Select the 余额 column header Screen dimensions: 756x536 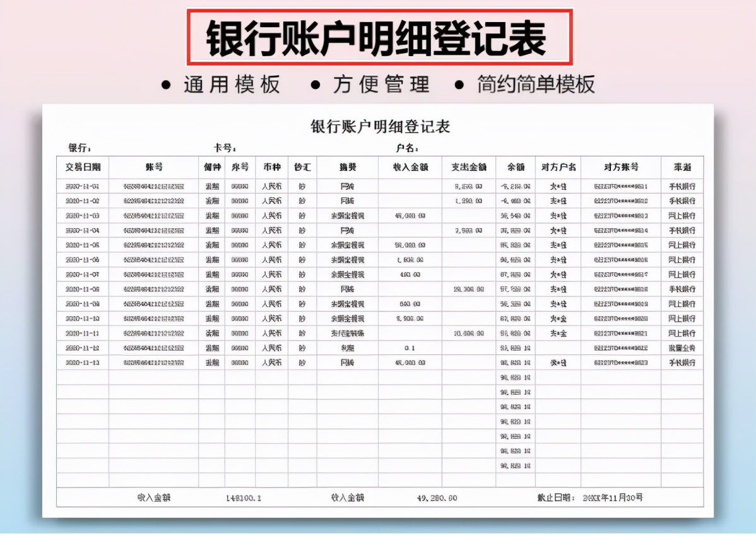[515, 166]
